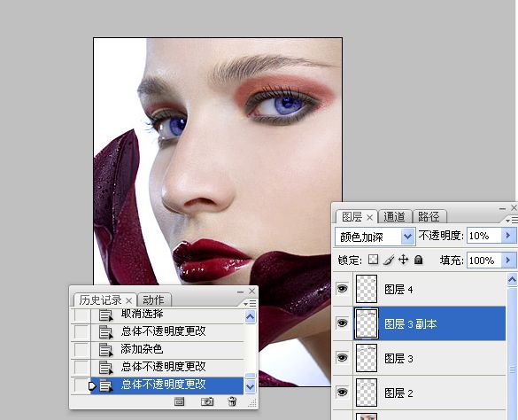The width and height of the screenshot is (518, 420).
Task: Click state icon beside 取消选择
Action: (x=105, y=315)
